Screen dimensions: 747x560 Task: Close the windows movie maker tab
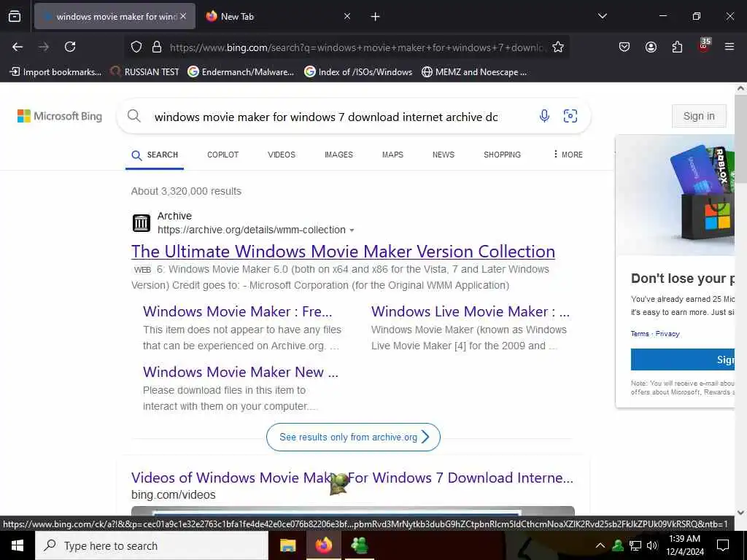[183, 16]
